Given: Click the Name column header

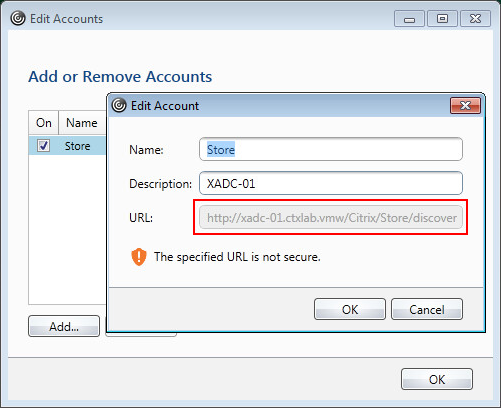Looking at the screenshot, I should pos(82,123).
